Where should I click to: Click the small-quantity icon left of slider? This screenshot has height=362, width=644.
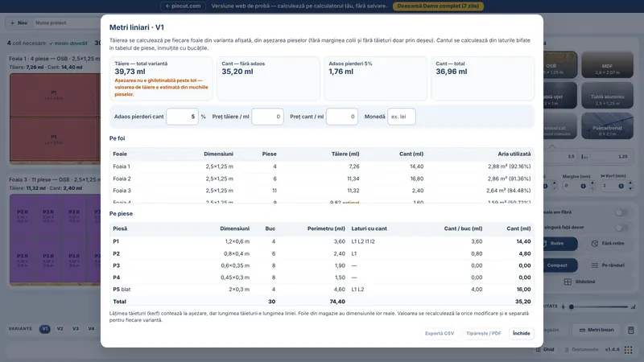563,306
